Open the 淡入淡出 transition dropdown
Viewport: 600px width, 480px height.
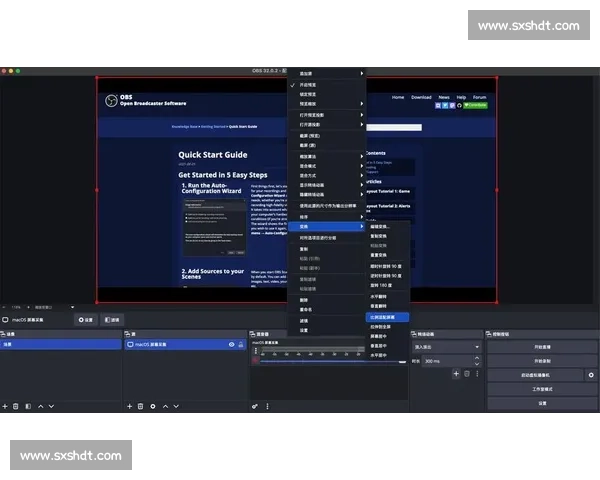click(446, 347)
